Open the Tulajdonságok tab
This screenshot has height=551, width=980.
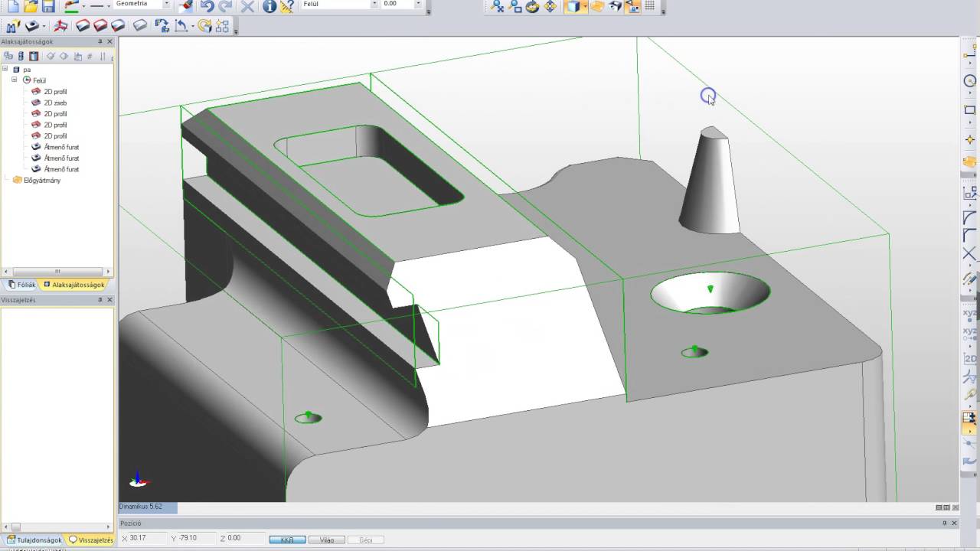tap(34, 540)
